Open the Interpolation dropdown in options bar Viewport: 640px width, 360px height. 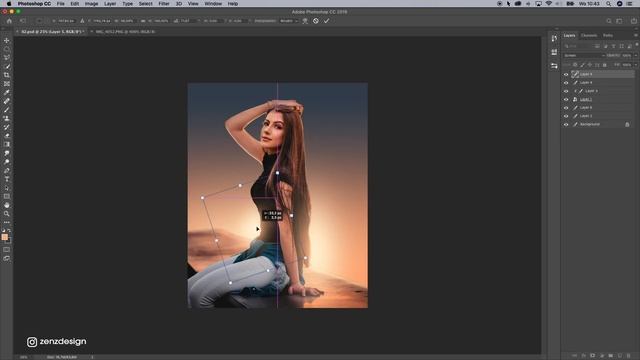point(289,21)
